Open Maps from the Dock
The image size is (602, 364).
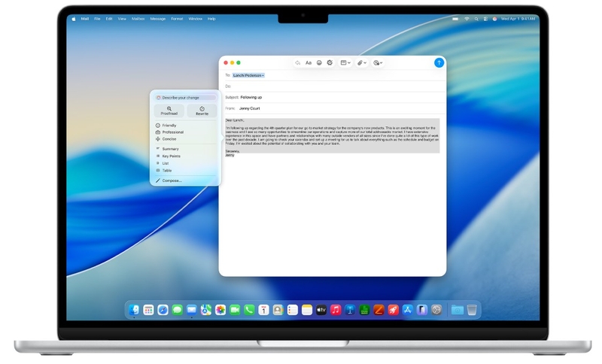click(x=205, y=310)
